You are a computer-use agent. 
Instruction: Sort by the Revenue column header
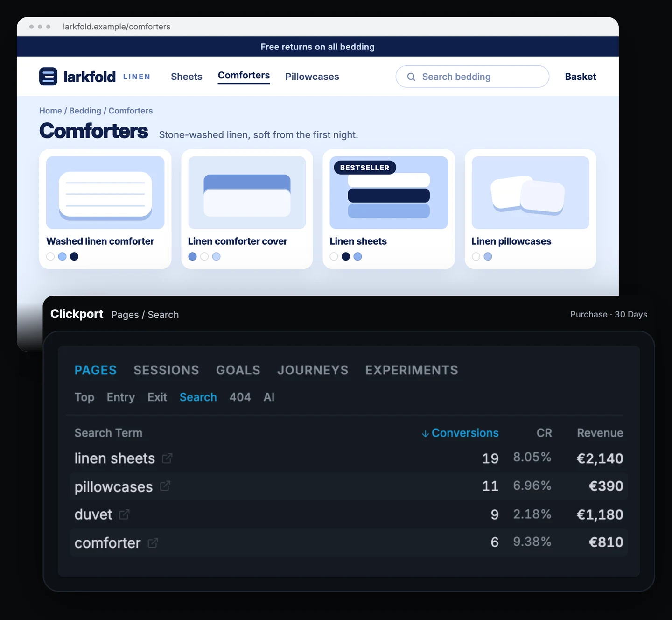tap(600, 433)
